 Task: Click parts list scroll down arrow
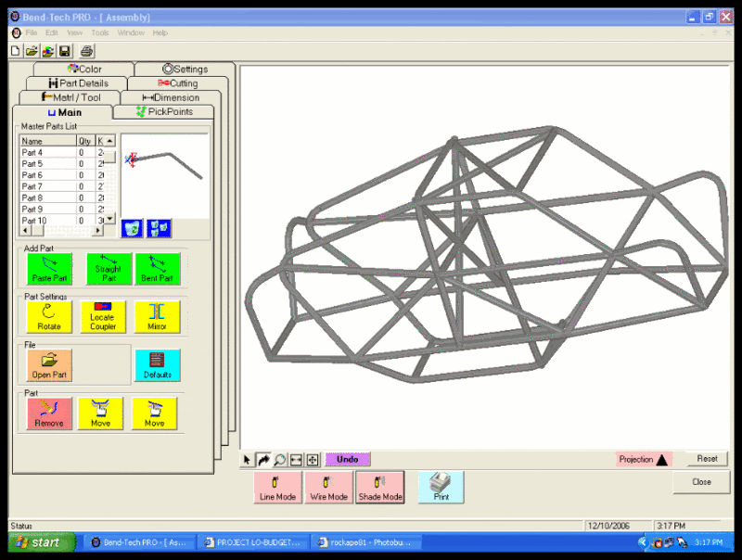point(109,218)
